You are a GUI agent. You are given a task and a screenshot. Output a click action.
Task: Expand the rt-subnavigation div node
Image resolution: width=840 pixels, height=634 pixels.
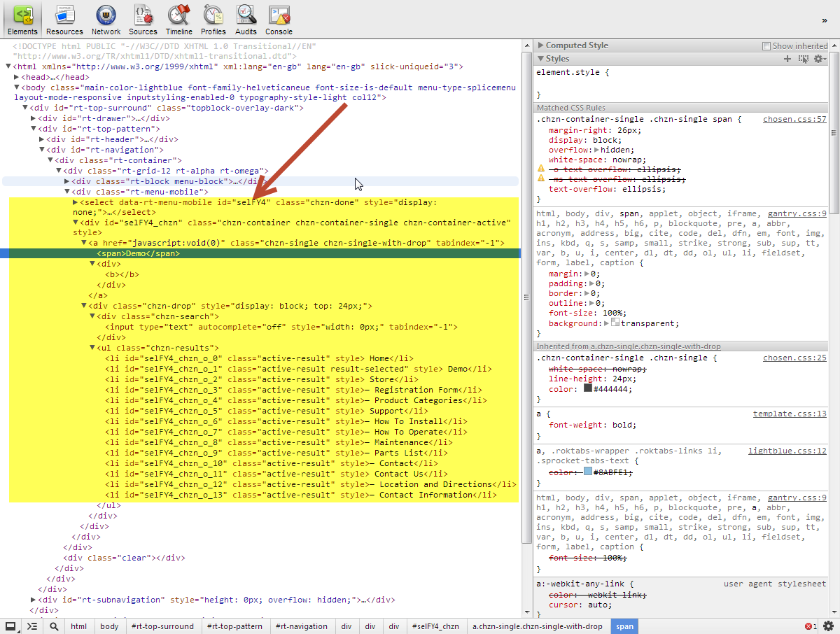click(34, 600)
